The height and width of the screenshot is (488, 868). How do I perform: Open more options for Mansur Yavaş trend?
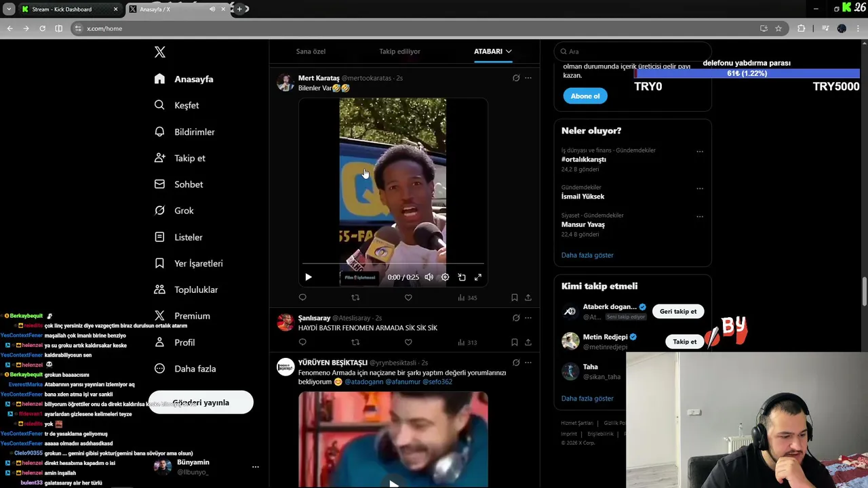point(700,217)
